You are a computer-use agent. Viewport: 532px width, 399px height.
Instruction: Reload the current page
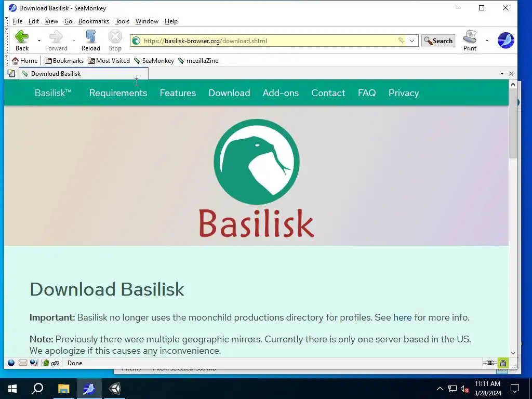90,41
